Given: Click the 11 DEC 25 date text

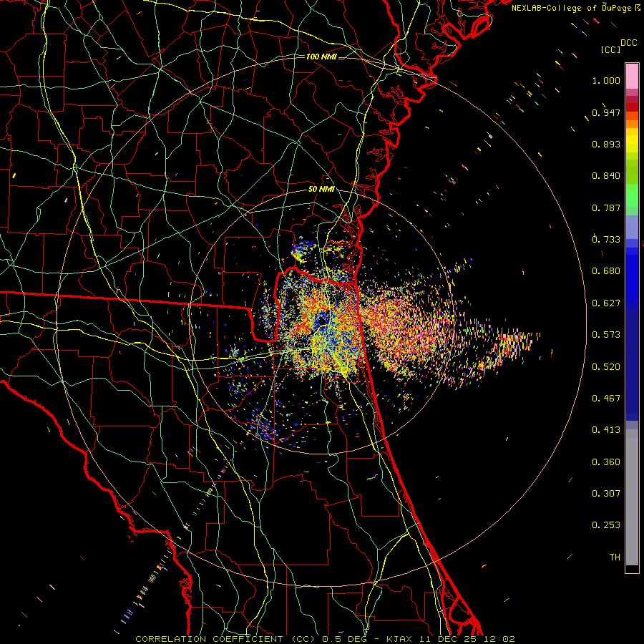Looking at the screenshot, I should tap(448, 639).
